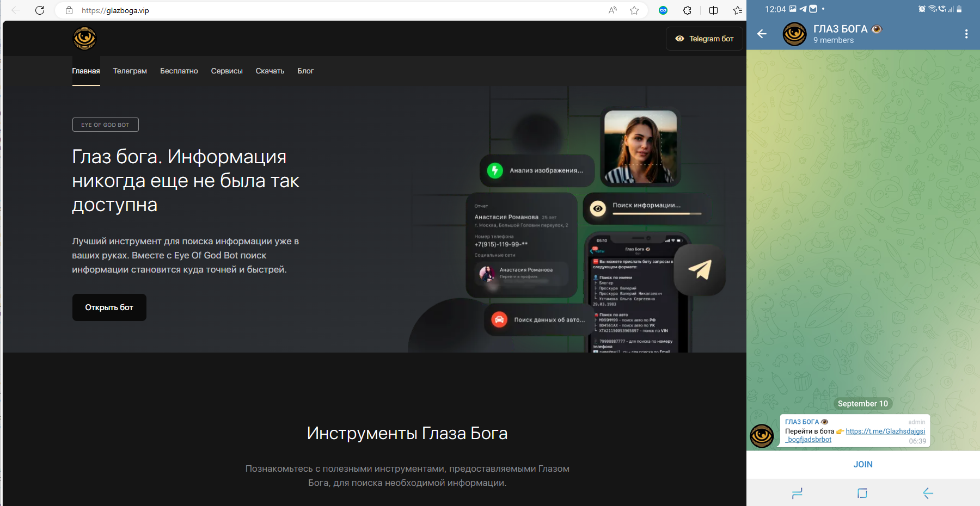
Task: Click the red car search icon
Action: click(499, 319)
